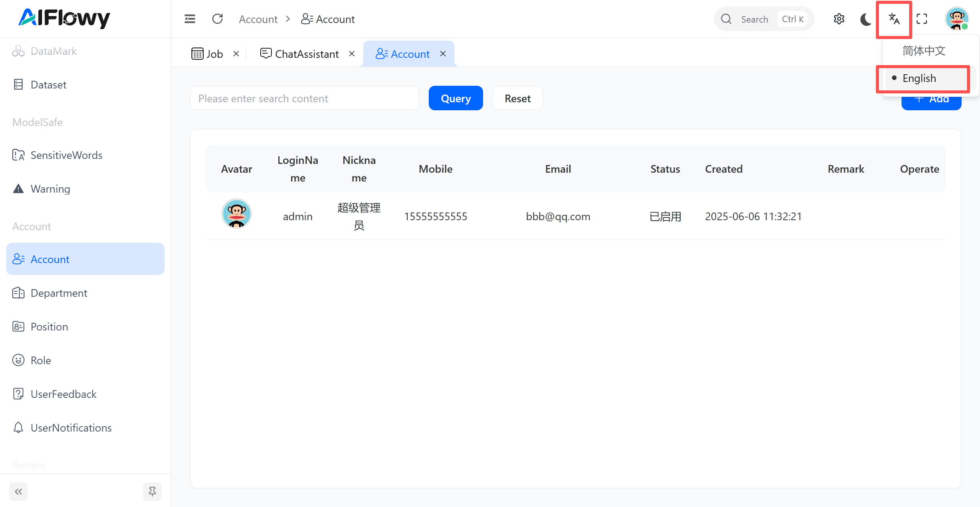The height and width of the screenshot is (507, 980).
Task: Toggle dark mode moon icon
Action: tap(866, 19)
